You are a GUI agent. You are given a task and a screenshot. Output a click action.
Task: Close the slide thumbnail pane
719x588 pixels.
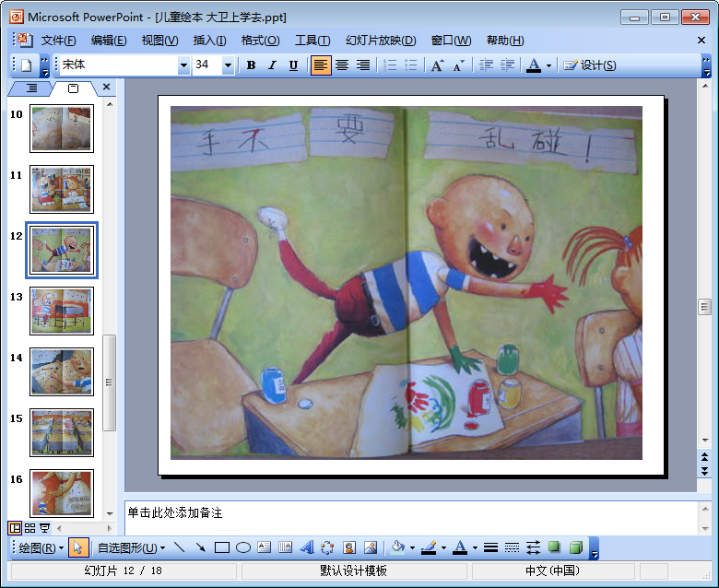point(106,87)
